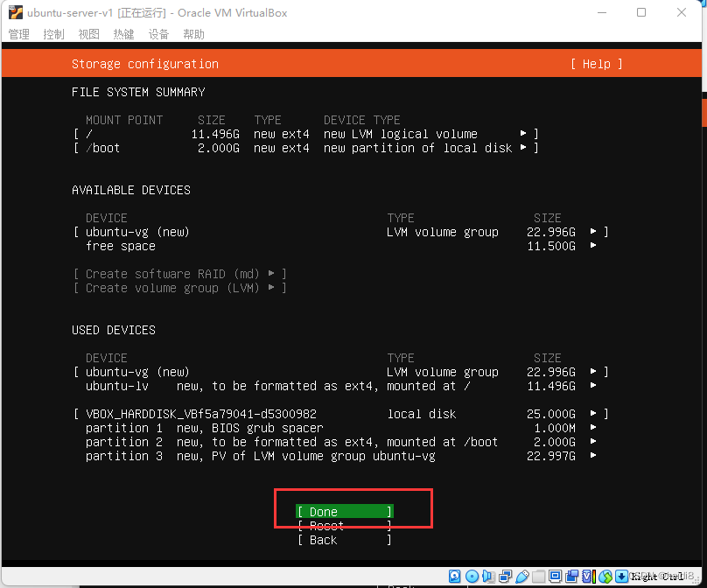
Task: Expand the partition 2 /boot arrow
Action: pyautogui.click(x=593, y=441)
